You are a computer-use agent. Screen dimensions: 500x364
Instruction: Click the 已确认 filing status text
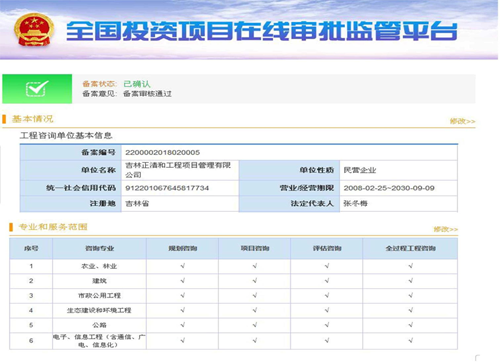pyautogui.click(x=137, y=84)
